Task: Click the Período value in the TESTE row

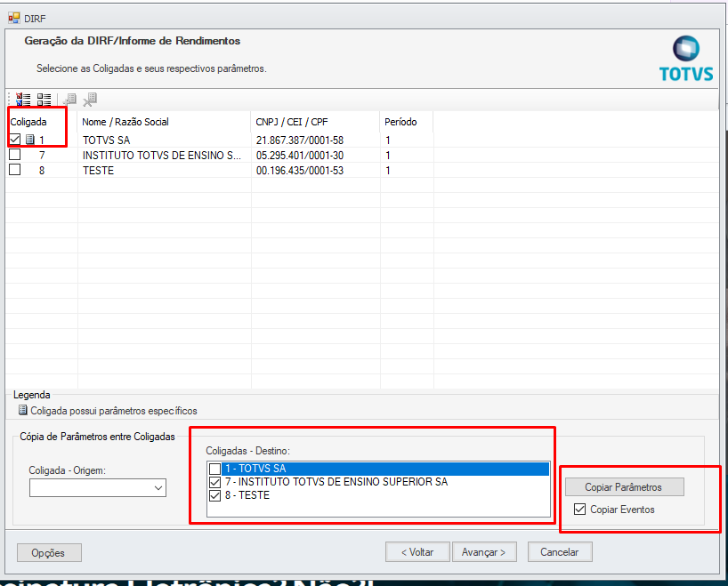Action: pyautogui.click(x=388, y=171)
